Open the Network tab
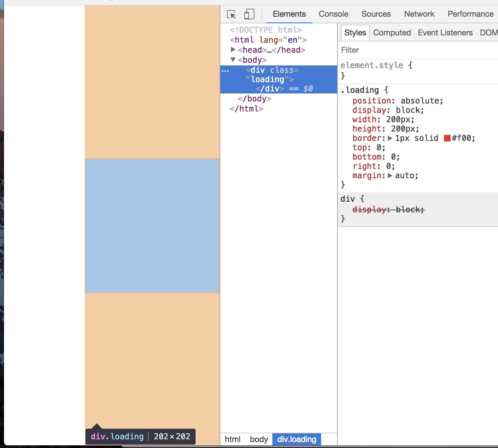 [419, 14]
